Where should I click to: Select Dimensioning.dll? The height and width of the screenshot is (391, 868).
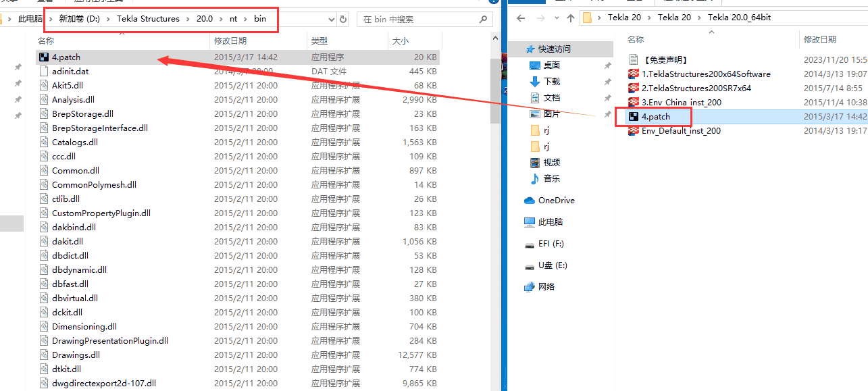pos(84,326)
